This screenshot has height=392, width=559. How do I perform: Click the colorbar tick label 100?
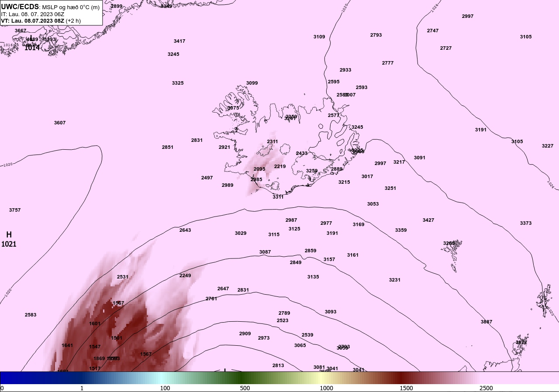coord(165,388)
